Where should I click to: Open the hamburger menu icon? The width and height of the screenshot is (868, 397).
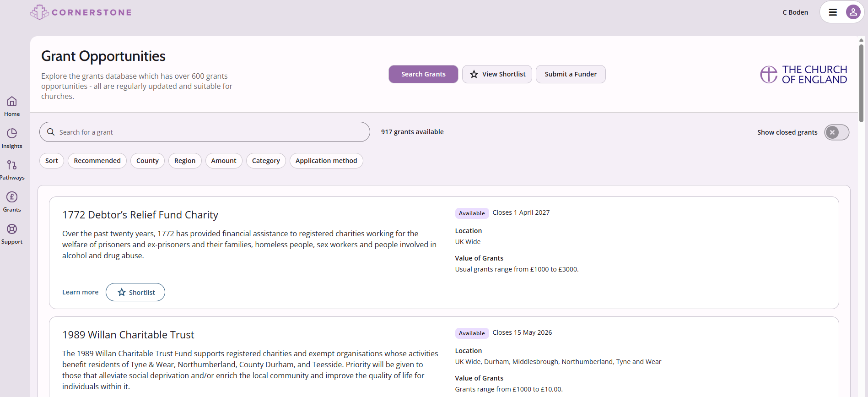(x=833, y=12)
